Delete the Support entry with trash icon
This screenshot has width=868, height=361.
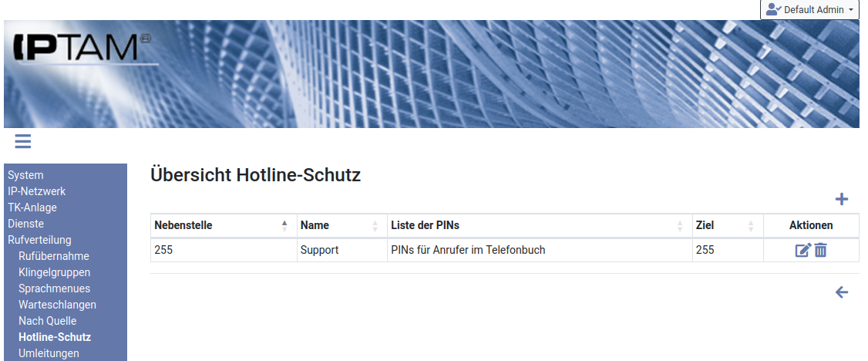[820, 250]
